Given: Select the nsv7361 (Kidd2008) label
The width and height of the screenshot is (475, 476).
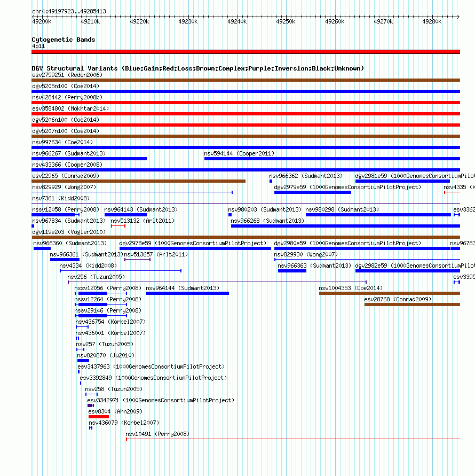Looking at the screenshot, I should [x=61, y=198].
